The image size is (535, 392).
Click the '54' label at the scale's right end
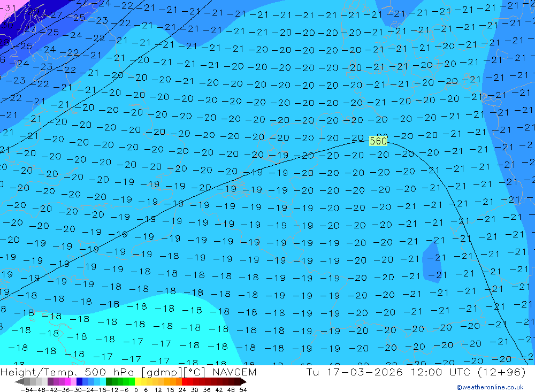pos(243,390)
